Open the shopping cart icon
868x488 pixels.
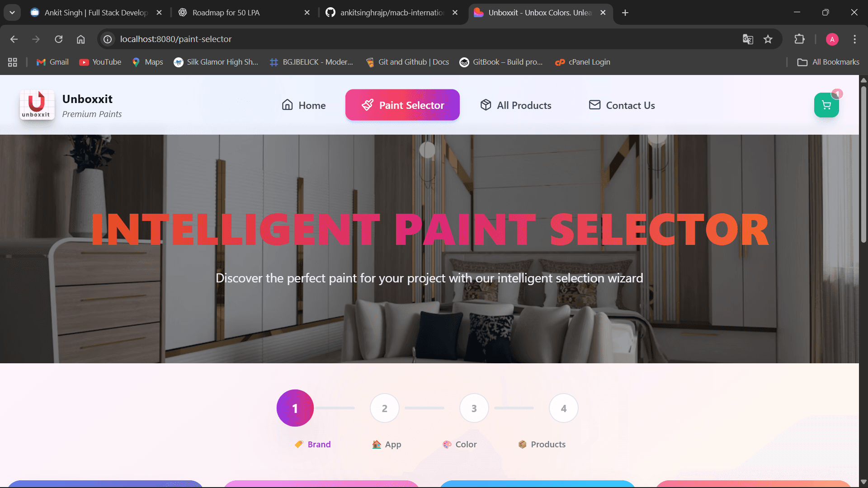(x=826, y=105)
